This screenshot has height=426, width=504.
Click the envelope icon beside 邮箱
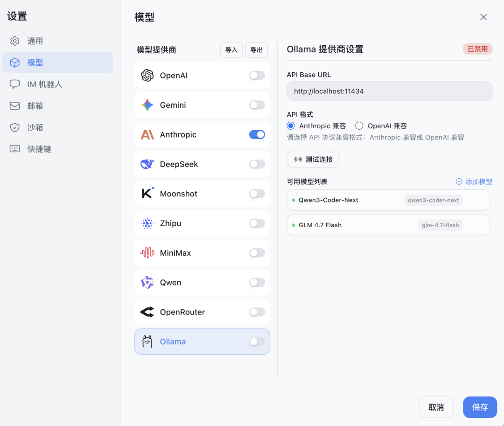[14, 106]
